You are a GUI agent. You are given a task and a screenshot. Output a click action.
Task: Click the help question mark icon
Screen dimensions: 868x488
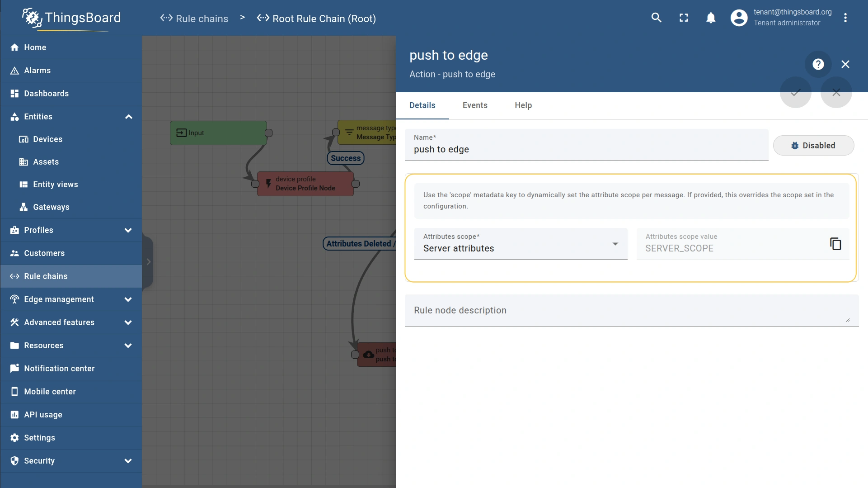point(818,64)
